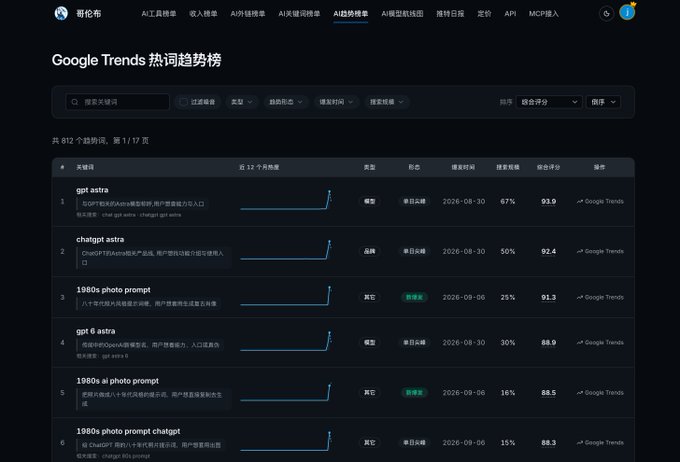
Task: Click the 搜索规模 column header
Action: tap(508, 167)
